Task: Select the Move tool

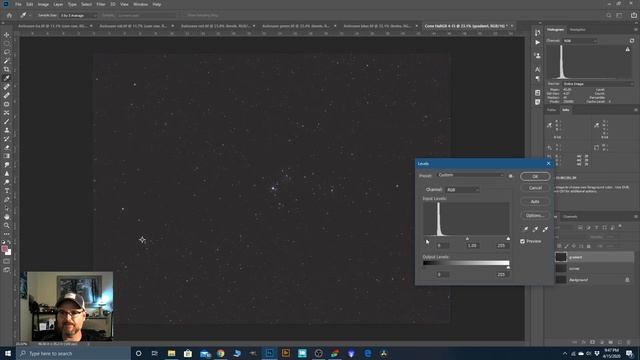Action: [x=7, y=35]
